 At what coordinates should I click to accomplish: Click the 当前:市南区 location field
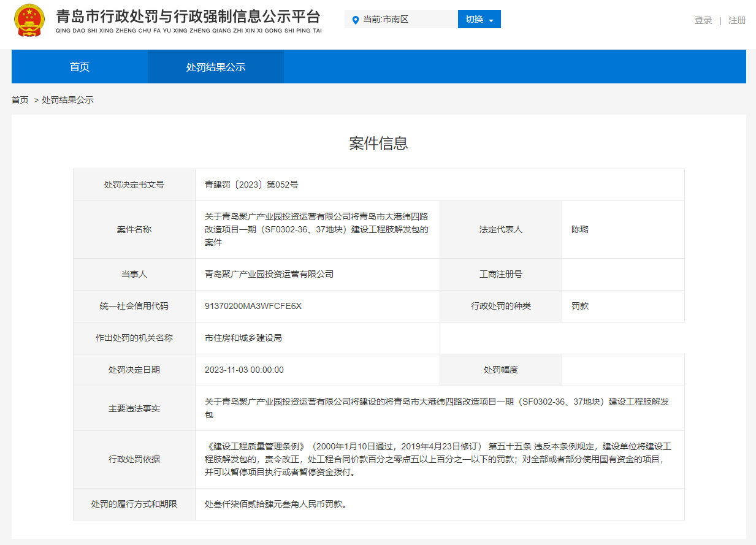coord(401,19)
